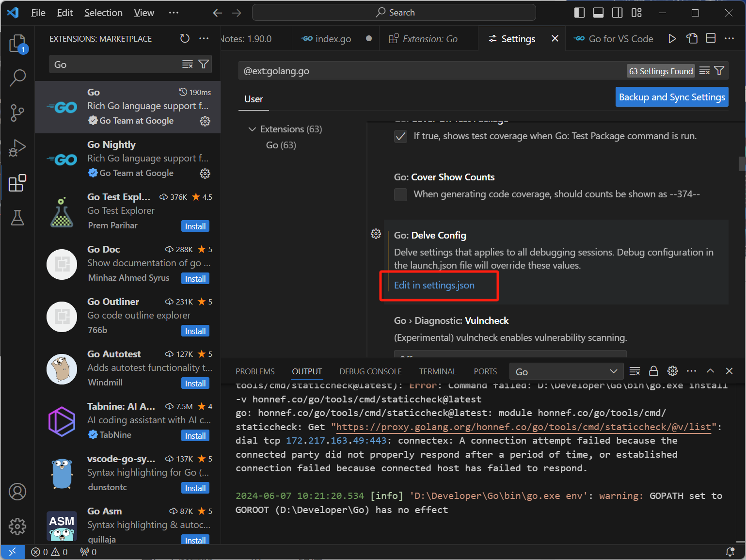
Task: Open output log level gear
Action: point(672,371)
